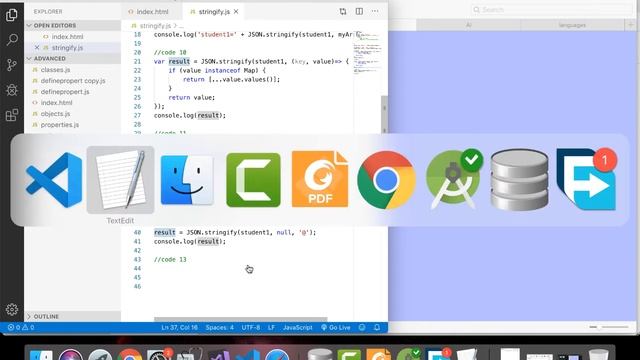Expand the Outline section

(x=73, y=316)
